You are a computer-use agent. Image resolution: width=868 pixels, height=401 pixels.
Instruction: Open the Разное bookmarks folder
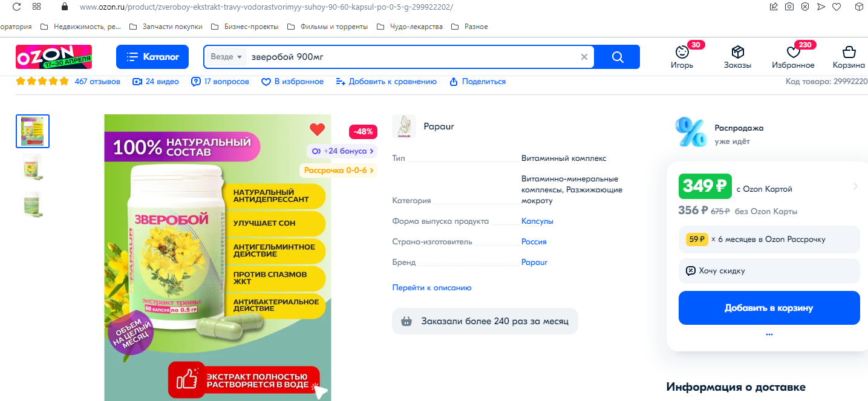(469, 27)
